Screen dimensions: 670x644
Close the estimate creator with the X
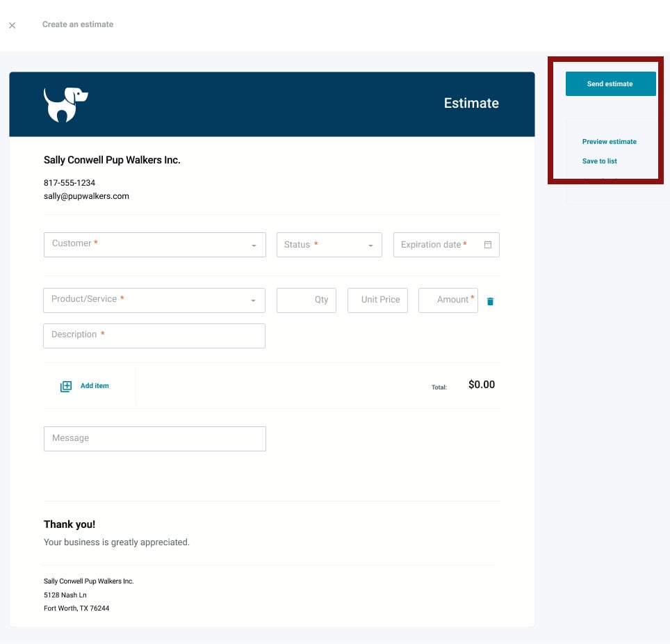(x=12, y=25)
